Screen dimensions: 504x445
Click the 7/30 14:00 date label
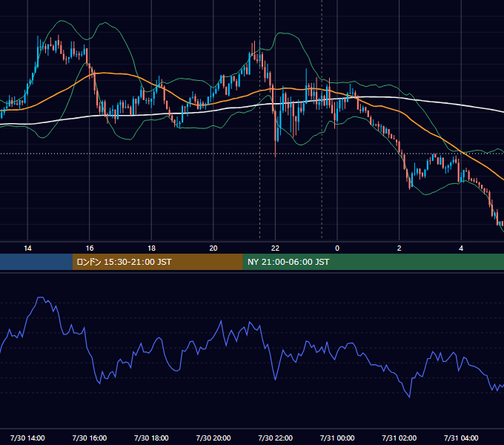(x=27, y=438)
